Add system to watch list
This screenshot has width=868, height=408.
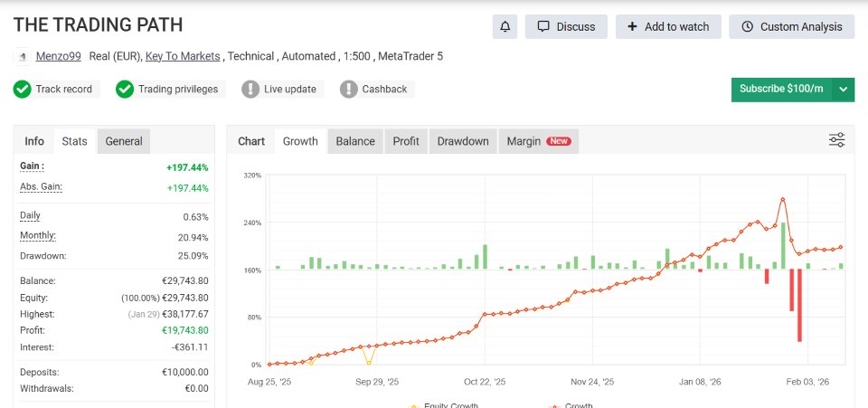(x=668, y=26)
